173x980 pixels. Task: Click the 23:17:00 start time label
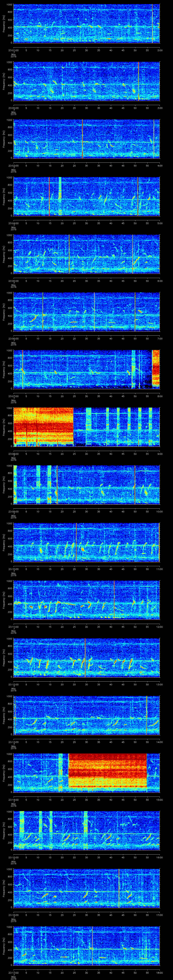pyautogui.click(x=14, y=972)
